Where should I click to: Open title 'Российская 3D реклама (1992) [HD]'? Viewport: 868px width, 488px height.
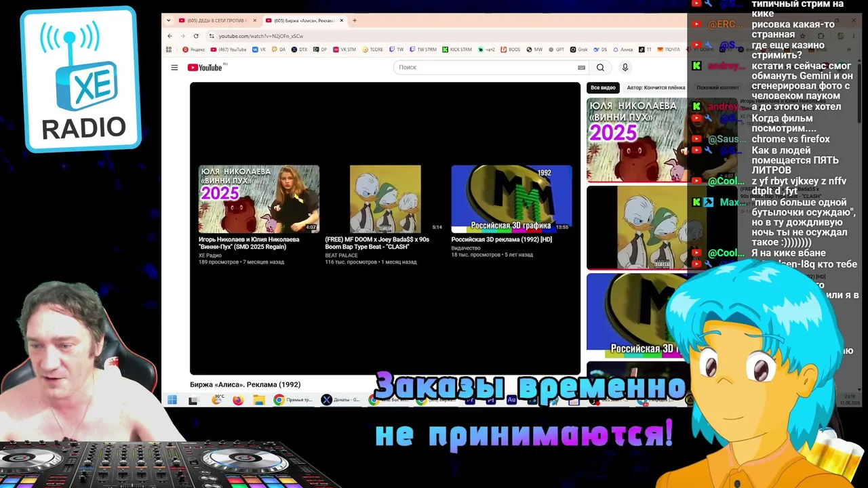[x=501, y=239]
